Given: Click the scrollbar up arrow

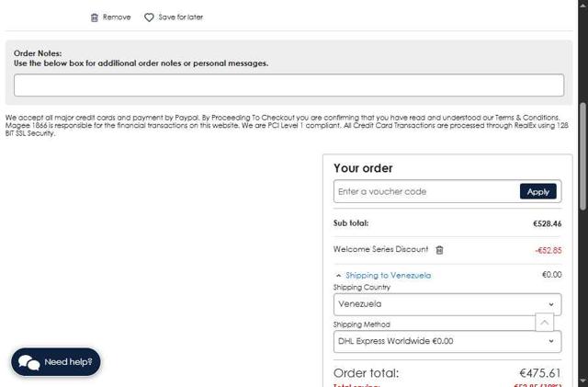Looking at the screenshot, I should coord(582,4).
